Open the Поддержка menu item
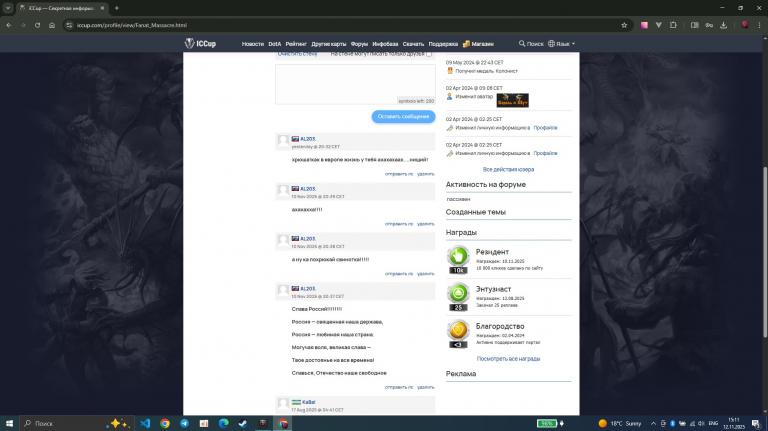768x431 pixels. click(x=443, y=44)
